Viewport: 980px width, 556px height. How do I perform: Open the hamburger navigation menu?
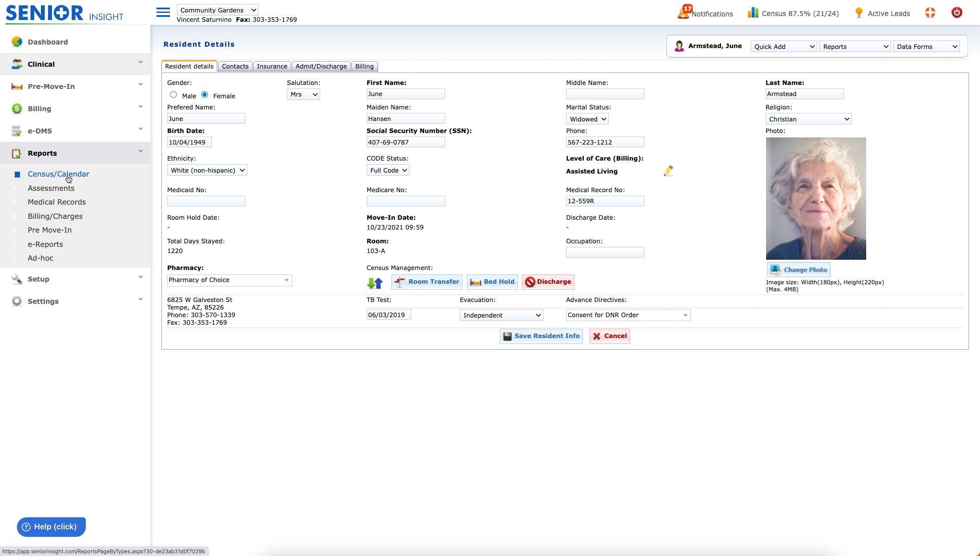163,12
